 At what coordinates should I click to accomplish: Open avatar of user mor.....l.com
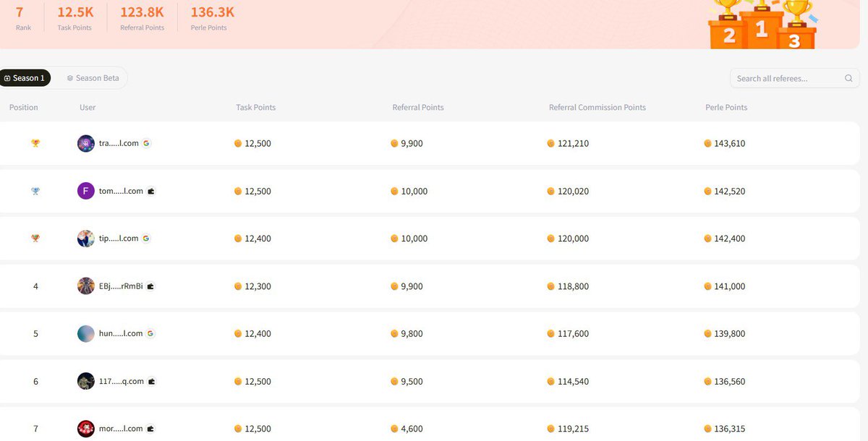click(x=86, y=429)
